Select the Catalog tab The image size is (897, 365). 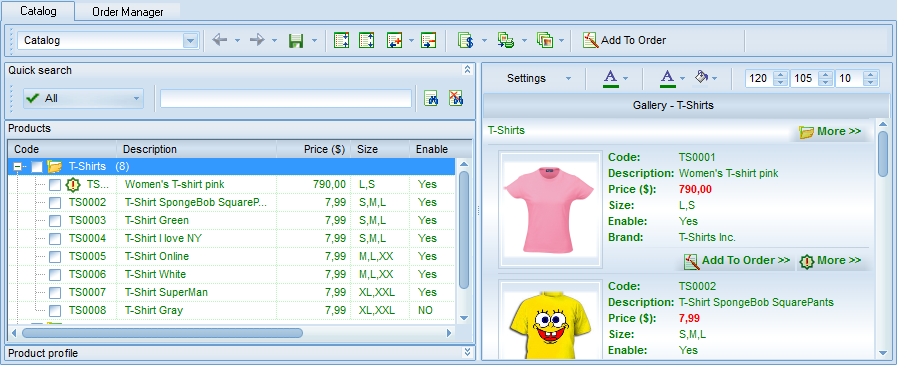(x=38, y=11)
